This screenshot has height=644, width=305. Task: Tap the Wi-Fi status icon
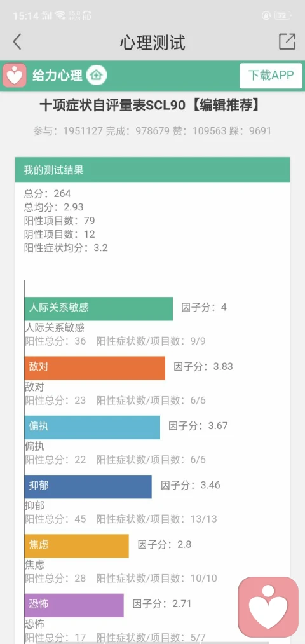pos(61,16)
